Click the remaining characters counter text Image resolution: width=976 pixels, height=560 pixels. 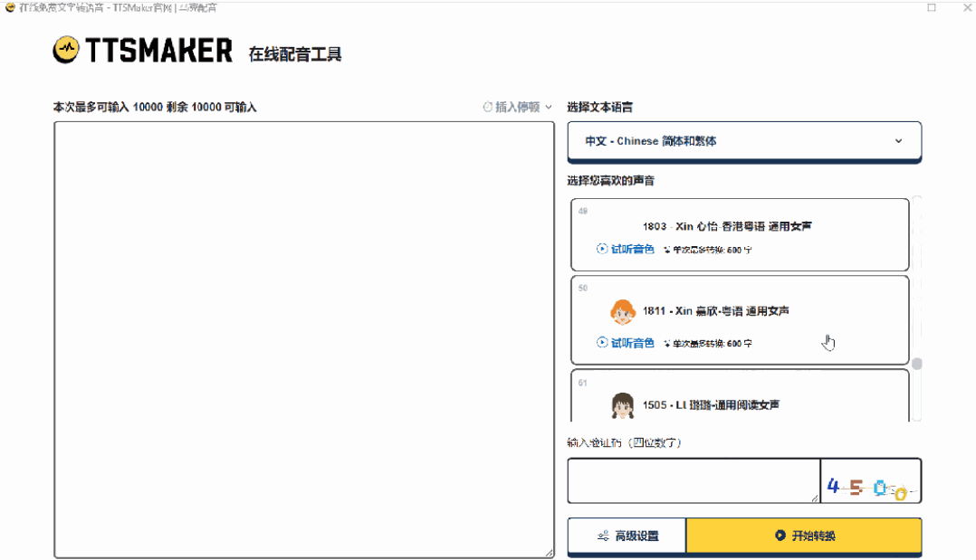(154, 107)
